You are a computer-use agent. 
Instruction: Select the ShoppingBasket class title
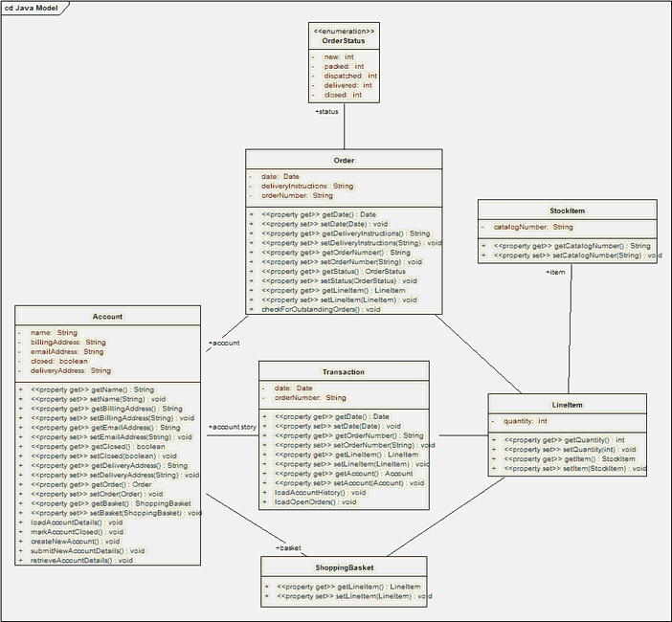[x=345, y=567]
